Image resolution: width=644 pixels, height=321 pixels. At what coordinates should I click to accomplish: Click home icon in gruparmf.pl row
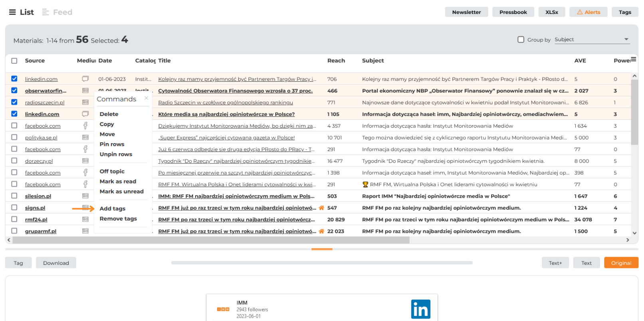click(x=321, y=231)
